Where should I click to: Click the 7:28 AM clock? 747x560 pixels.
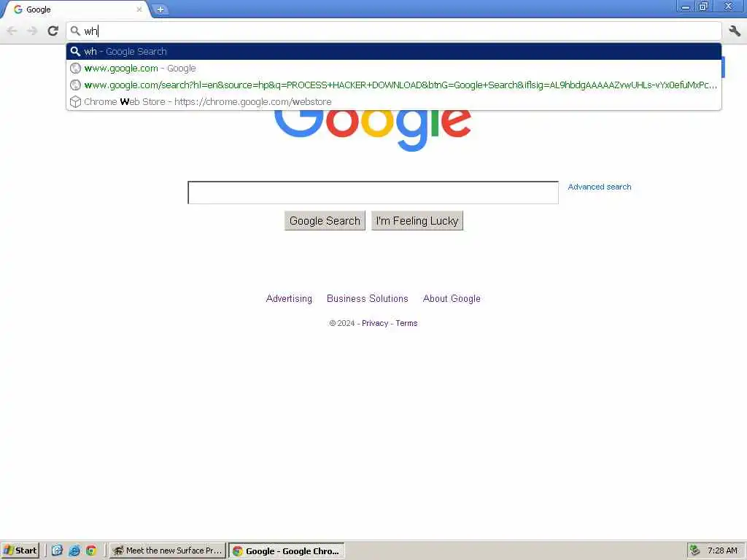click(x=722, y=551)
